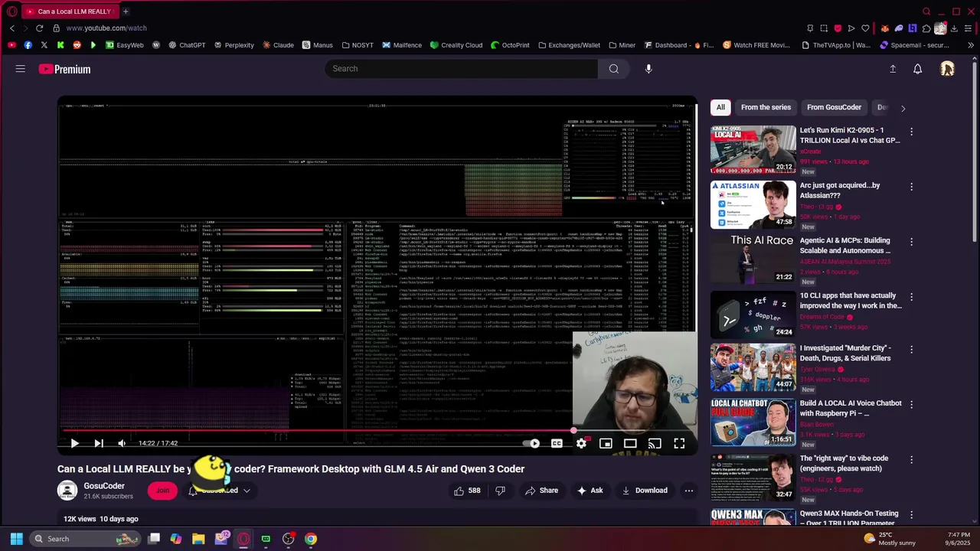
Task: Open Murder City video title
Action: 845,353
